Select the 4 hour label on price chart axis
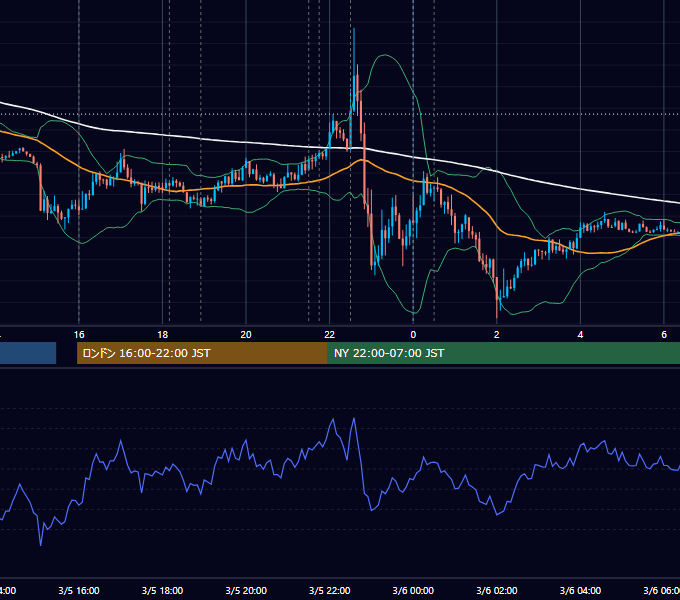The height and width of the screenshot is (600, 680). pyautogui.click(x=580, y=335)
